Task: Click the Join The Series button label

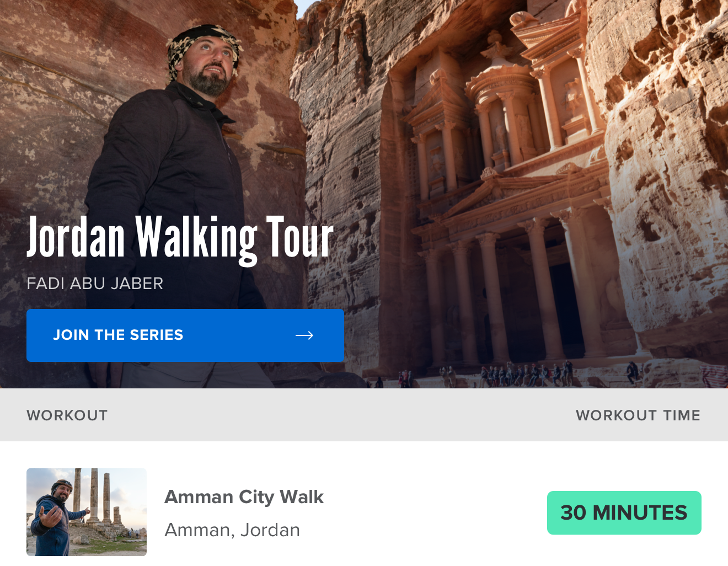Action: point(118,335)
